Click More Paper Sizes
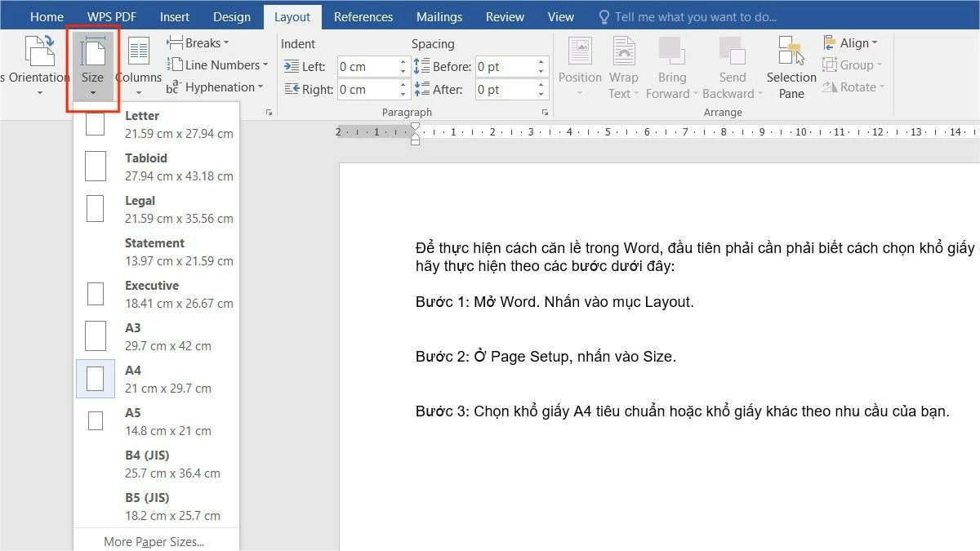The height and width of the screenshot is (551, 980). click(154, 540)
